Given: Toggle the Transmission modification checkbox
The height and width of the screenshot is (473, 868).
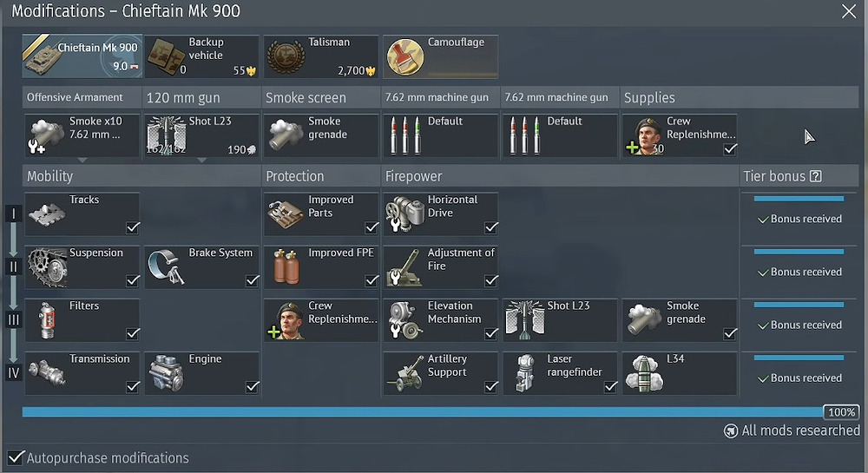Looking at the screenshot, I should (132, 387).
